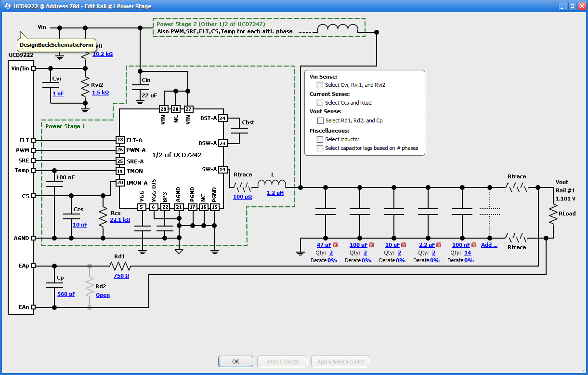Change Qty 14 of 100 nF capacitor
This screenshot has width=588, height=375.
click(468, 253)
